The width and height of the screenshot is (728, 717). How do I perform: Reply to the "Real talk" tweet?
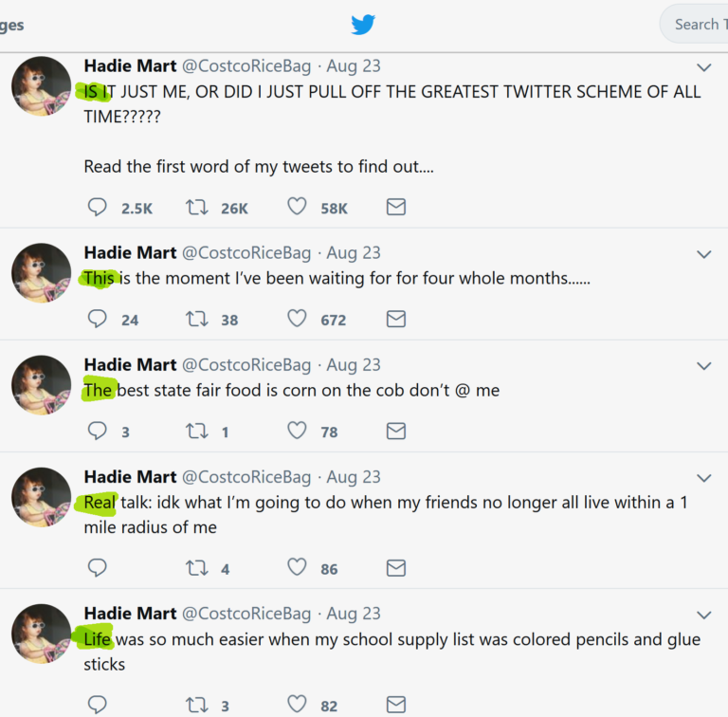tap(98, 568)
